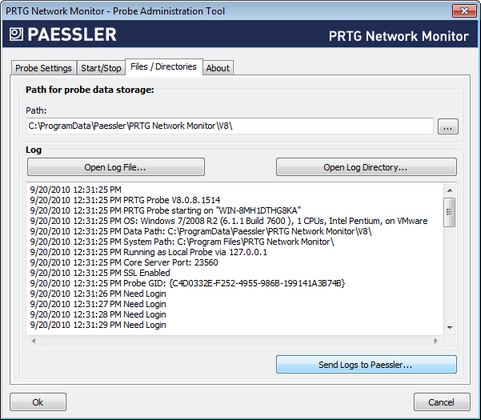Cancel the dialog
This screenshot has width=481, height=420.
coord(442,402)
